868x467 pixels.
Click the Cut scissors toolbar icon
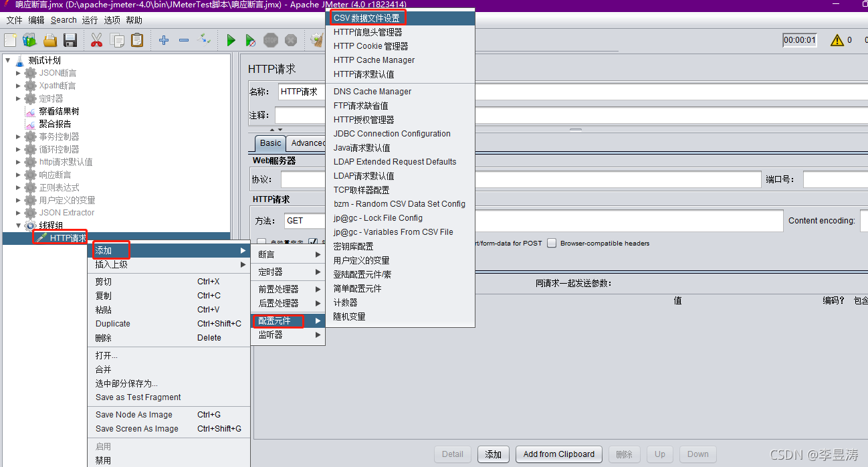point(97,40)
